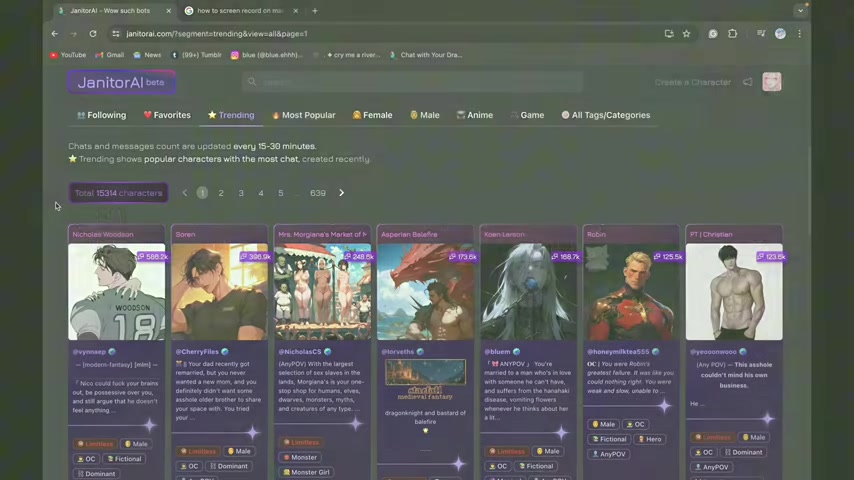Open the Chrome extensions puzzle icon
The image size is (854, 480).
(x=732, y=33)
